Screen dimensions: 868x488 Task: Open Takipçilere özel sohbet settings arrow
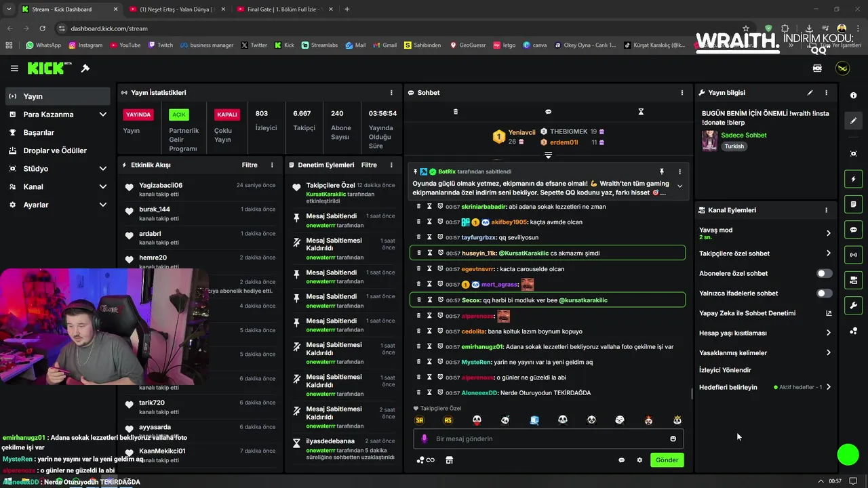click(x=828, y=253)
